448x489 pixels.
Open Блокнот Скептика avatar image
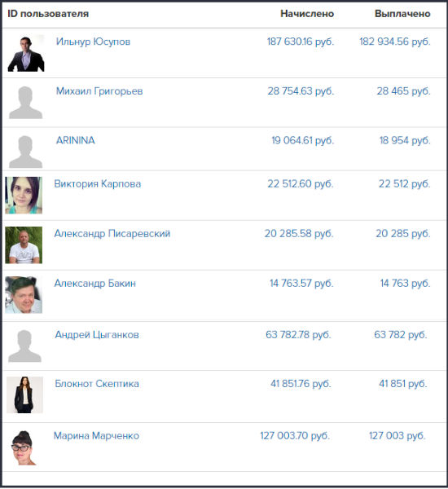(25, 395)
